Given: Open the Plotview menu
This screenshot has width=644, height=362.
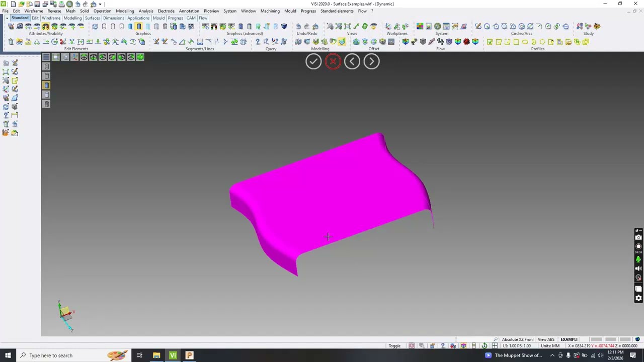Looking at the screenshot, I should point(211,11).
